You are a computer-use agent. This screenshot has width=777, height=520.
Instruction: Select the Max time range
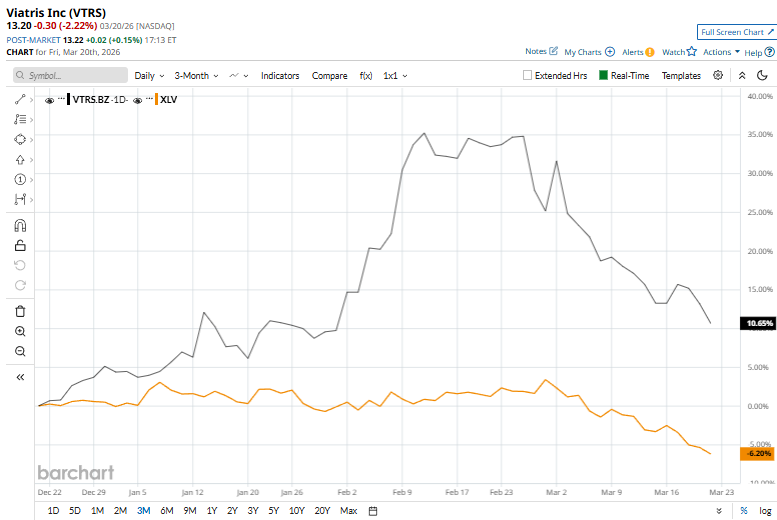pyautogui.click(x=348, y=511)
